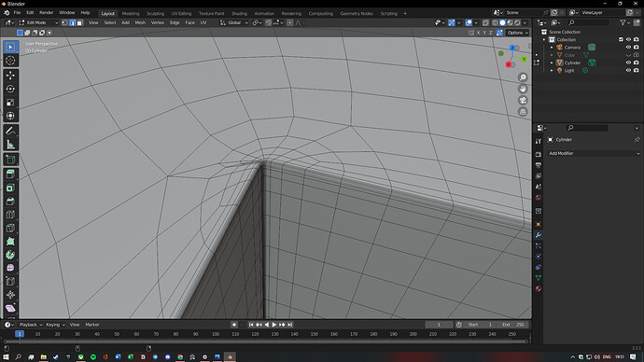This screenshot has height=362, width=644.
Task: Choose the Bevel tool
Action: (x=10, y=202)
